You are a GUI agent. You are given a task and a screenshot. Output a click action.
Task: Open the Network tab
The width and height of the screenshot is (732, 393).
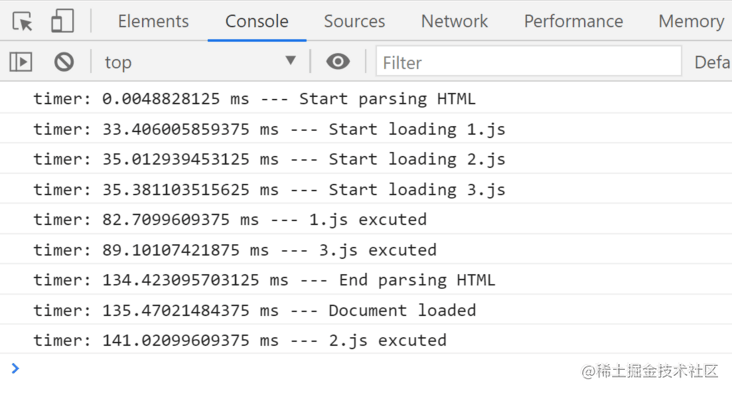point(454,21)
